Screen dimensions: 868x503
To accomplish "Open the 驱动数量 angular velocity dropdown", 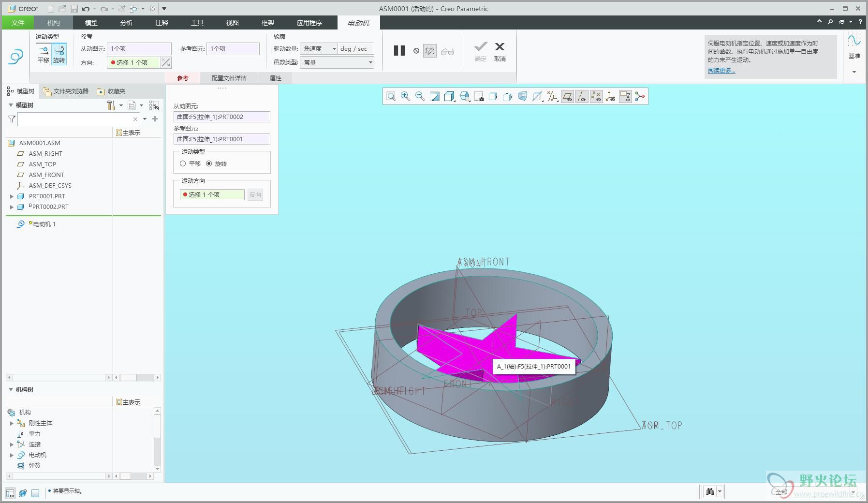I will coord(319,48).
